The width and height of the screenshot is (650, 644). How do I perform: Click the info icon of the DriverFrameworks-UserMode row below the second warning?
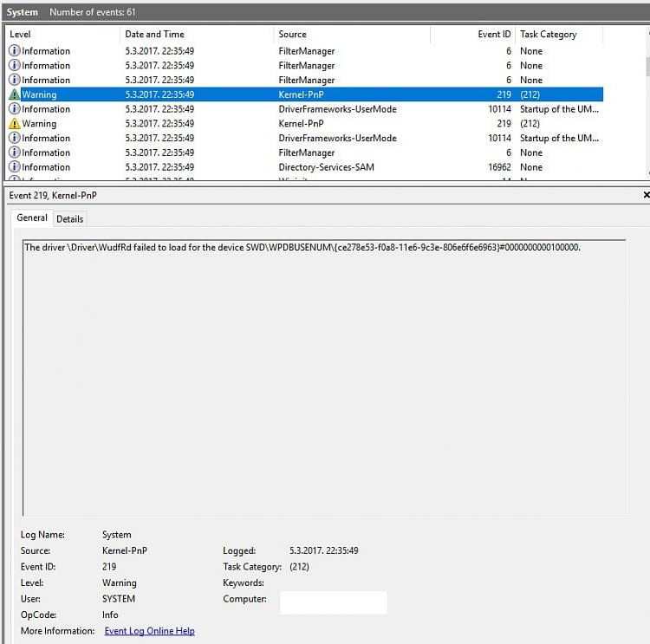click(14, 138)
